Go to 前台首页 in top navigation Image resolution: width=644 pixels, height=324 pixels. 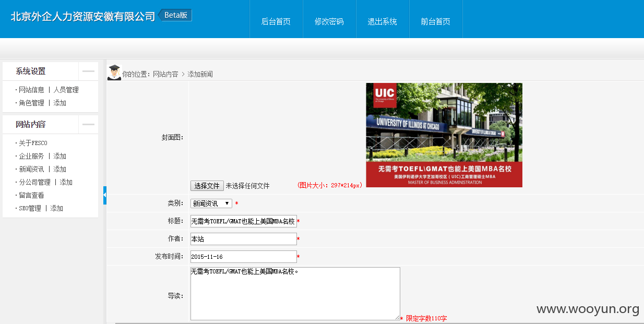click(x=436, y=21)
